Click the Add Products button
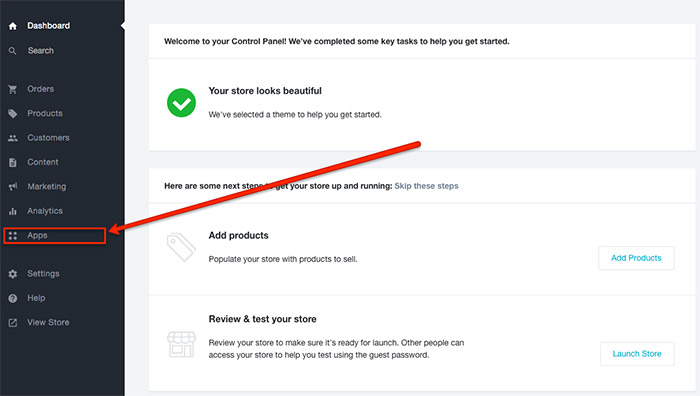Image resolution: width=700 pixels, height=396 pixels. click(636, 258)
